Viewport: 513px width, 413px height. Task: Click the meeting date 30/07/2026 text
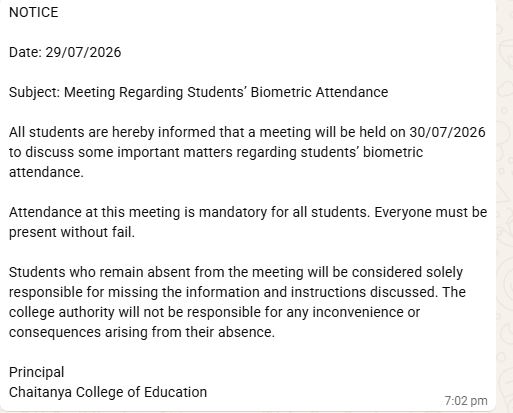click(x=447, y=132)
